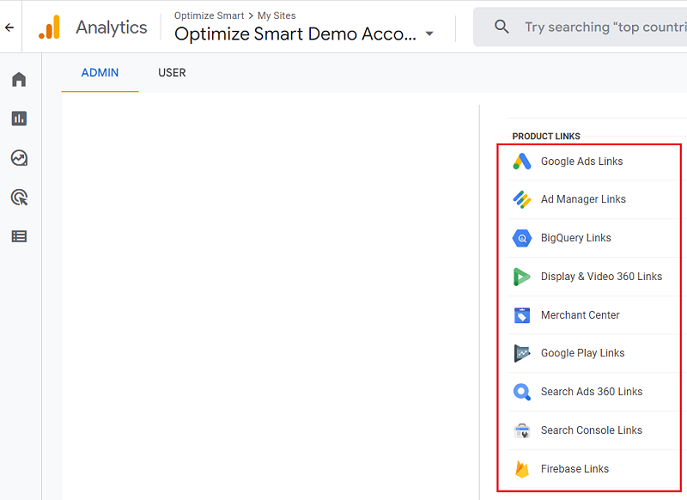Viewport: 687px width, 500px height.
Task: Click 'Optimize Smart' breadcrumb text
Action: pyautogui.click(x=209, y=16)
